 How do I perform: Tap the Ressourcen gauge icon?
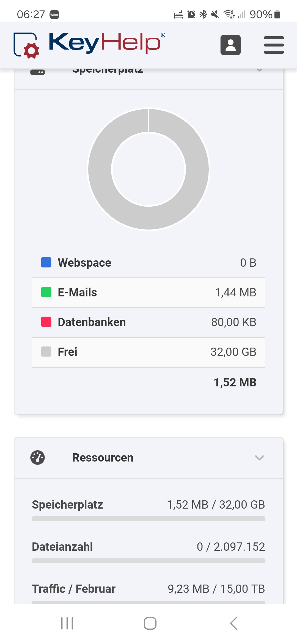point(38,458)
